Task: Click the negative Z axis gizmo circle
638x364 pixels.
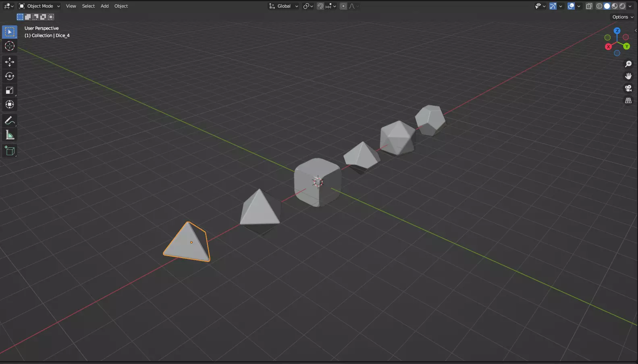Action: (617, 53)
